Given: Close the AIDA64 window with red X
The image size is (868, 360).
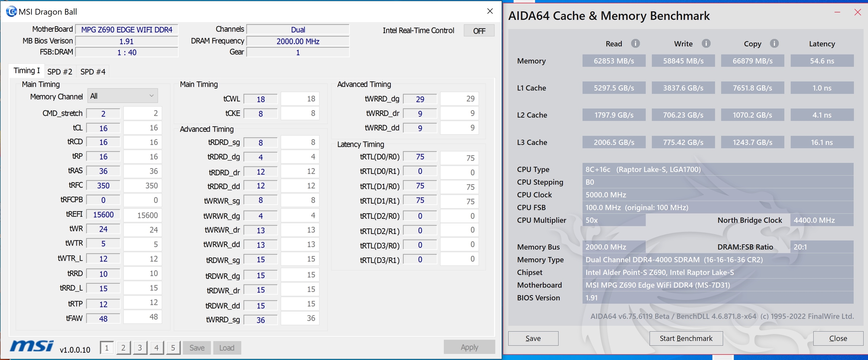Looking at the screenshot, I should point(858,12).
